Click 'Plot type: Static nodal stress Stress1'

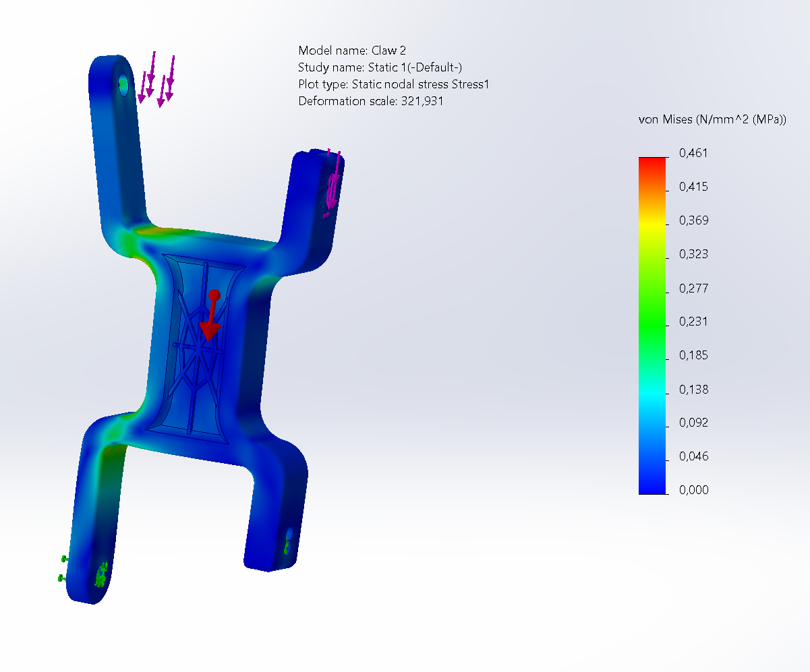[393, 84]
